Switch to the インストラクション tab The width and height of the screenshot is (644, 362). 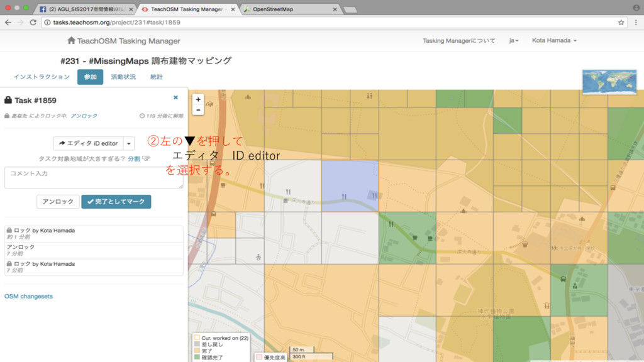pyautogui.click(x=42, y=77)
